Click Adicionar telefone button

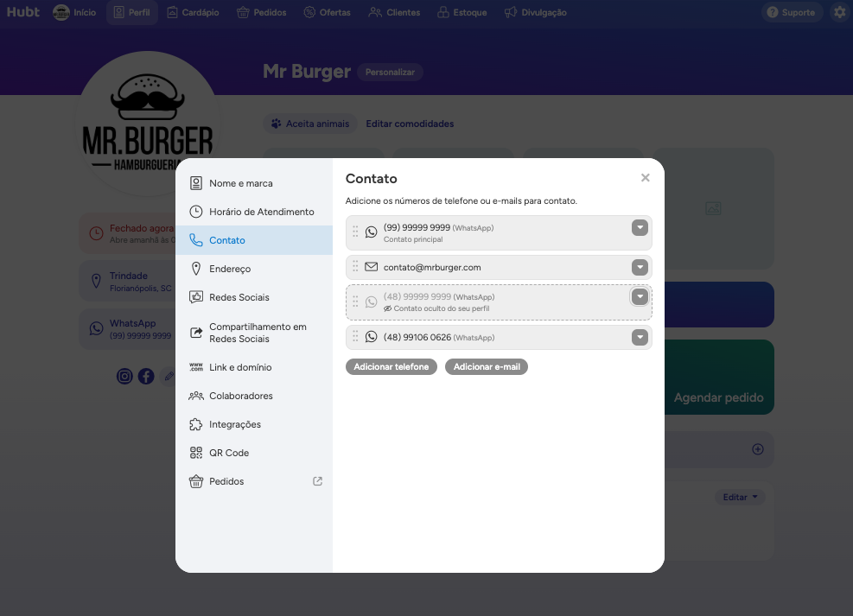(391, 367)
